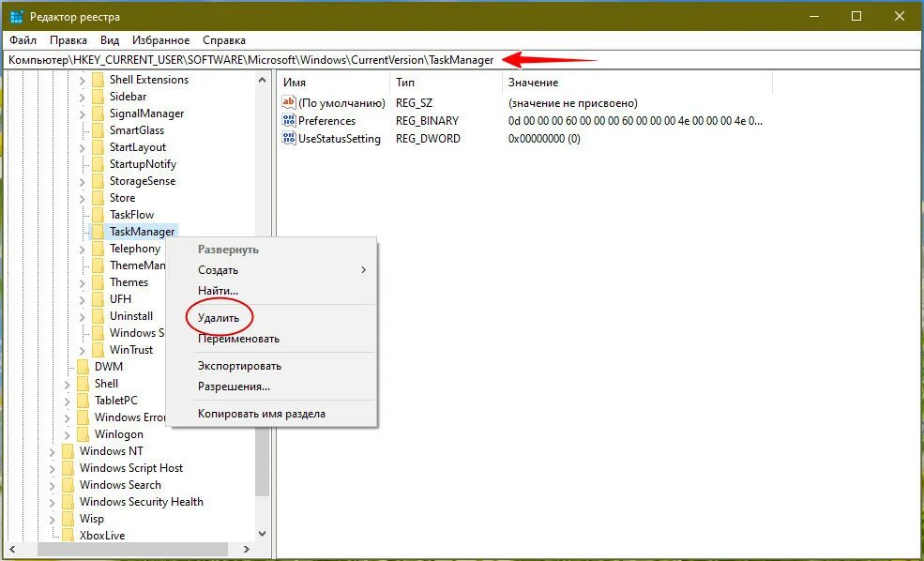Choose Экспортировать in the context menu
924x561 pixels.
tap(272, 366)
